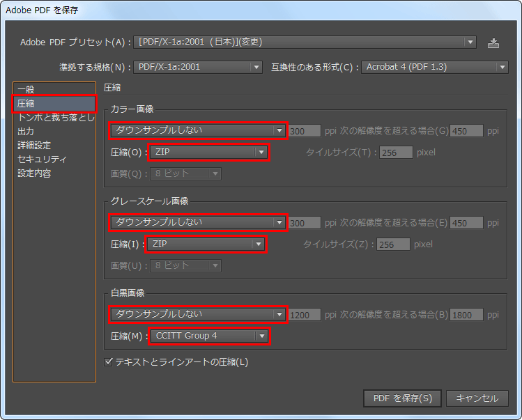Screen dimensions: 522x420
Task: Click the キャンセル button
Action: (x=477, y=398)
